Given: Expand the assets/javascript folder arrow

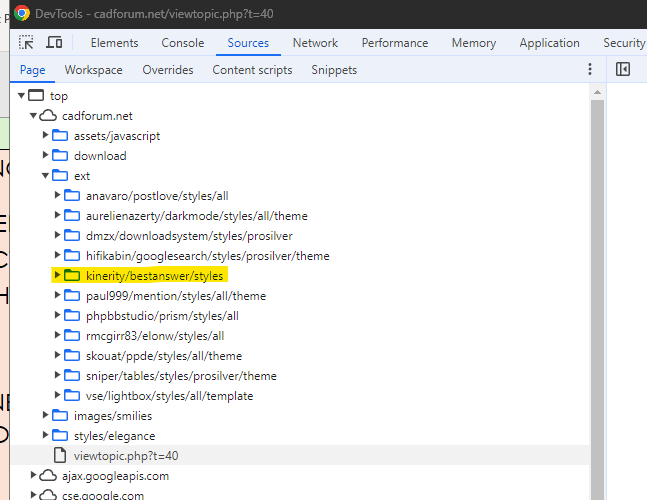Looking at the screenshot, I should tap(45, 135).
